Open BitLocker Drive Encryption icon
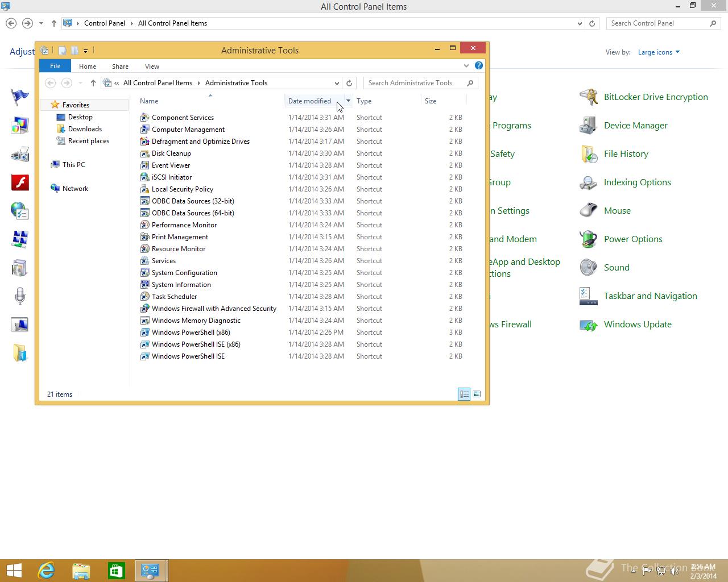The height and width of the screenshot is (582, 728). (x=589, y=97)
